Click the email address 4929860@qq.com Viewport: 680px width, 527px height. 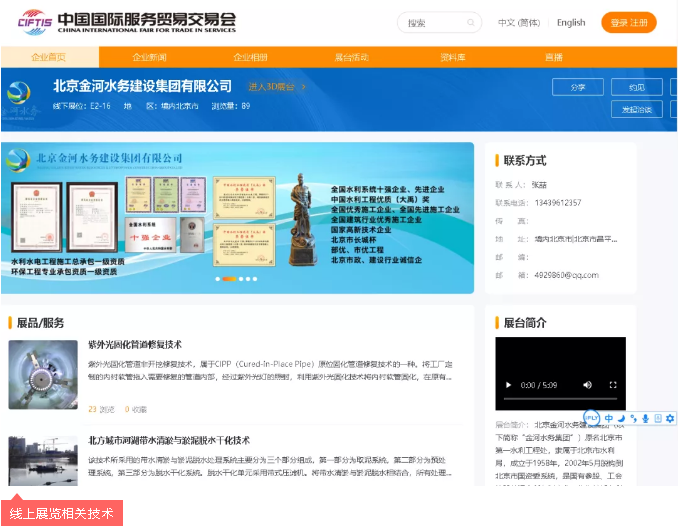click(566, 275)
